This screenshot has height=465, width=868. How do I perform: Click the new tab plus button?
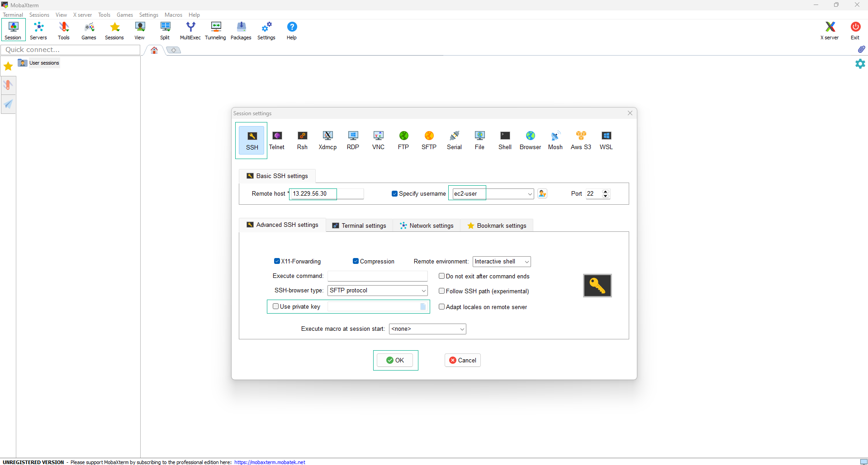click(174, 50)
